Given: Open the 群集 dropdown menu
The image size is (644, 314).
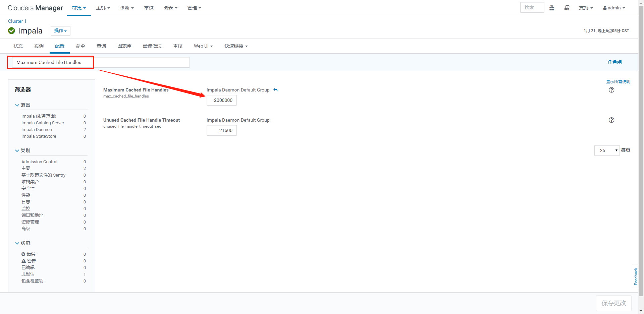Looking at the screenshot, I should point(79,8).
